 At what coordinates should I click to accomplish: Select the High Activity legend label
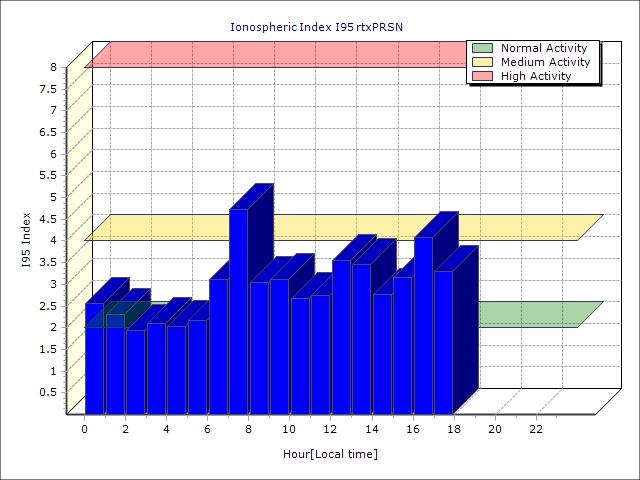pos(536,76)
